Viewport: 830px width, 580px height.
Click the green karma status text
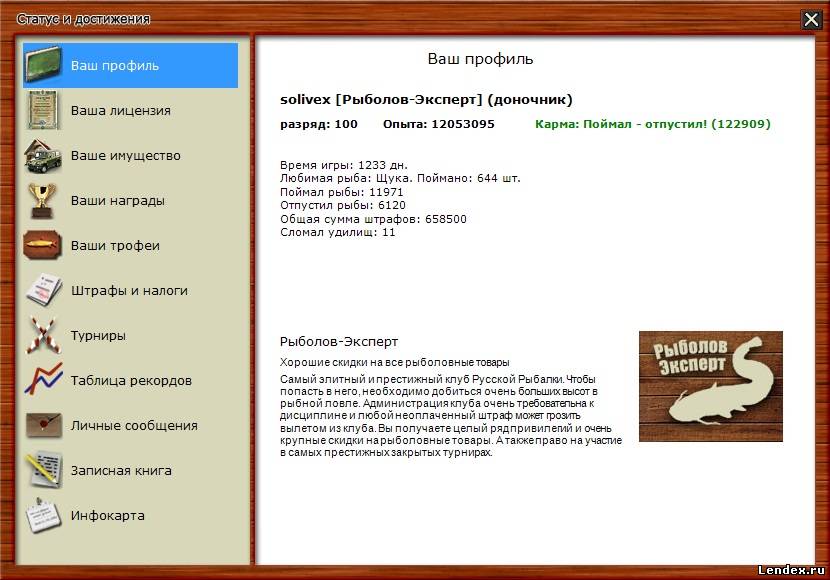652,125
